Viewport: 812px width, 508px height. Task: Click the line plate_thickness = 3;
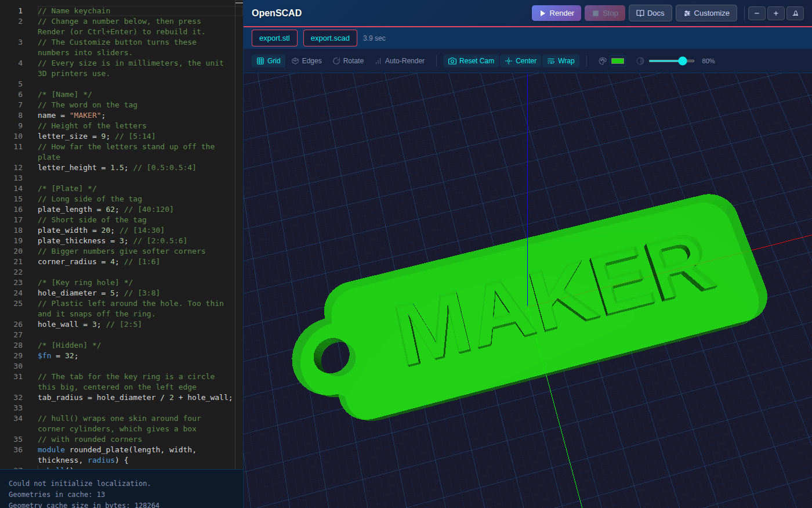point(112,241)
